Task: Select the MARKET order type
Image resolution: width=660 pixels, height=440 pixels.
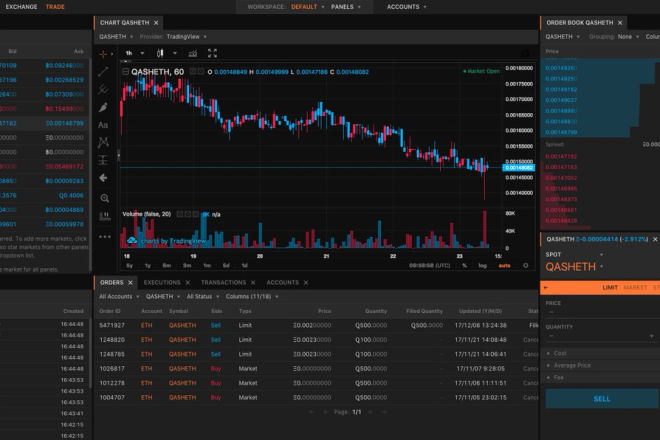Action: click(x=635, y=288)
